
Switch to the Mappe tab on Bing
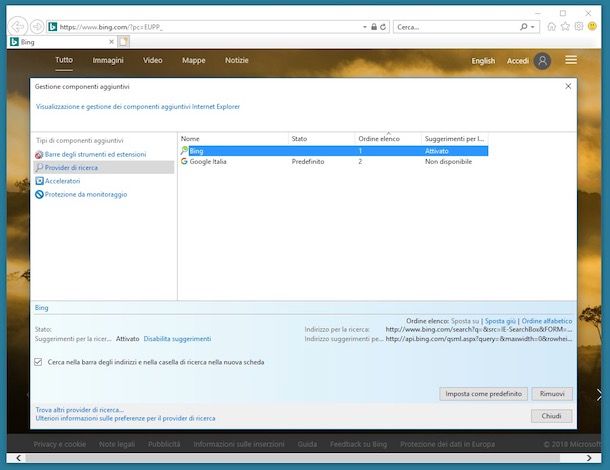194,60
